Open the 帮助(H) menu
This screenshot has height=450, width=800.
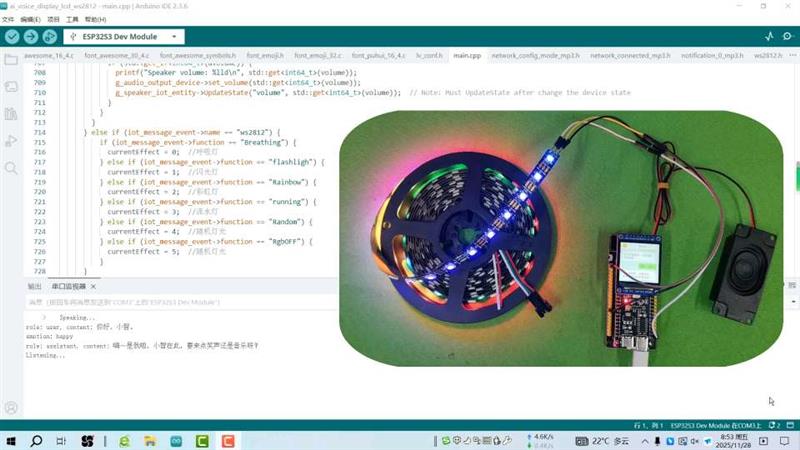(96, 19)
